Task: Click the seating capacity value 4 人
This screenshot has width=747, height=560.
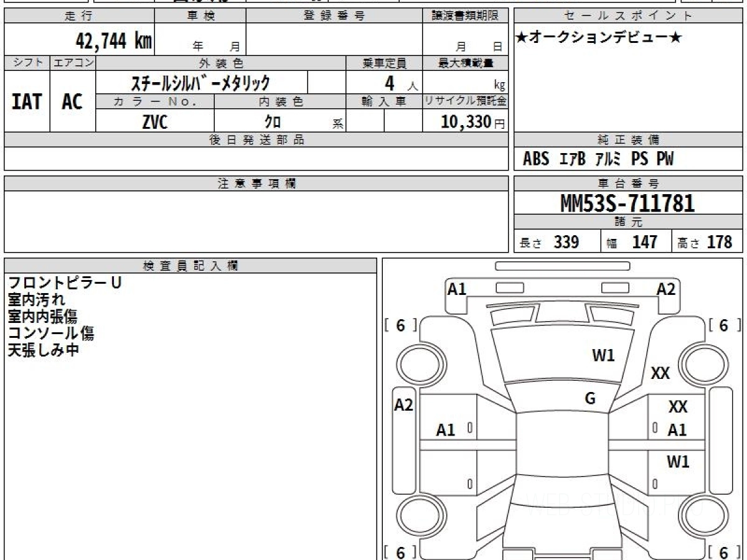Action: tap(401, 83)
